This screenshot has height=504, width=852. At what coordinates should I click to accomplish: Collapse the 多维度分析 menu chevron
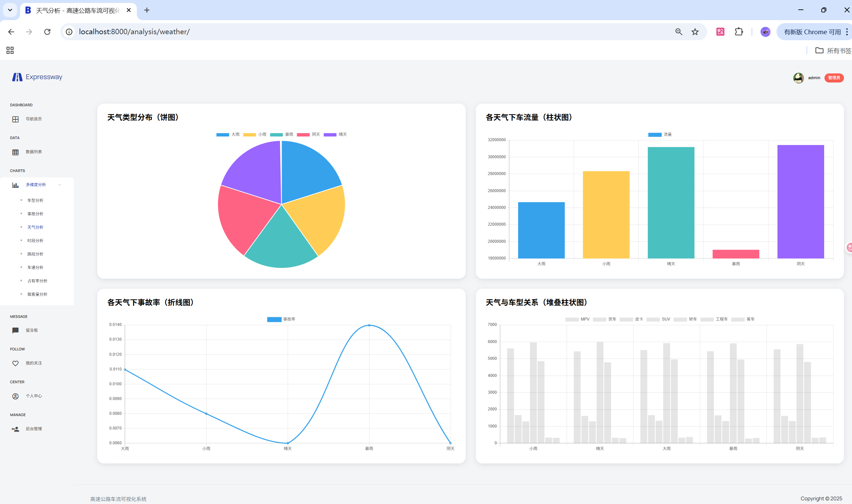pyautogui.click(x=60, y=185)
